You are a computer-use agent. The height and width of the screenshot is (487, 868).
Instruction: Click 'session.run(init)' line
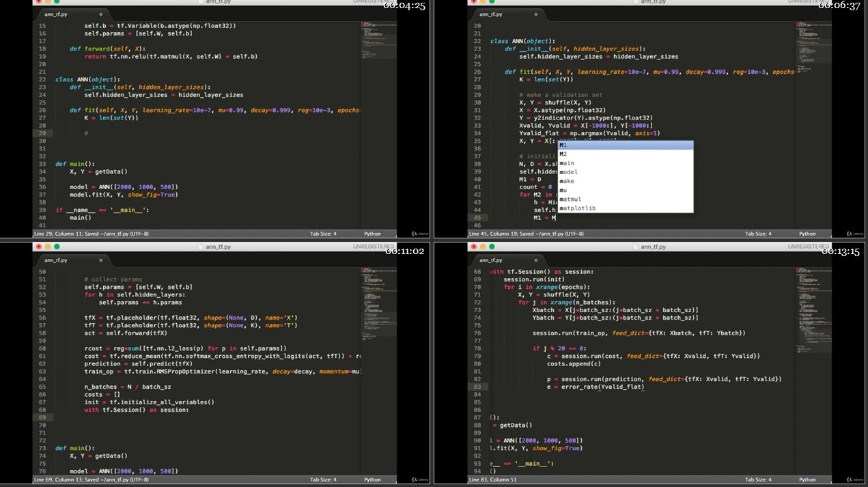535,279
